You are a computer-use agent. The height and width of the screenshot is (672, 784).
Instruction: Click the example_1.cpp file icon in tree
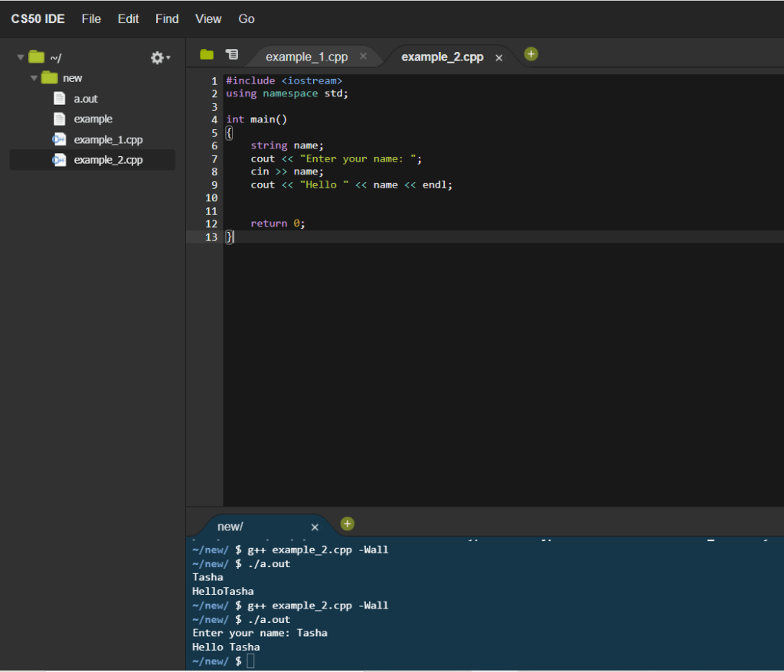pyautogui.click(x=59, y=139)
